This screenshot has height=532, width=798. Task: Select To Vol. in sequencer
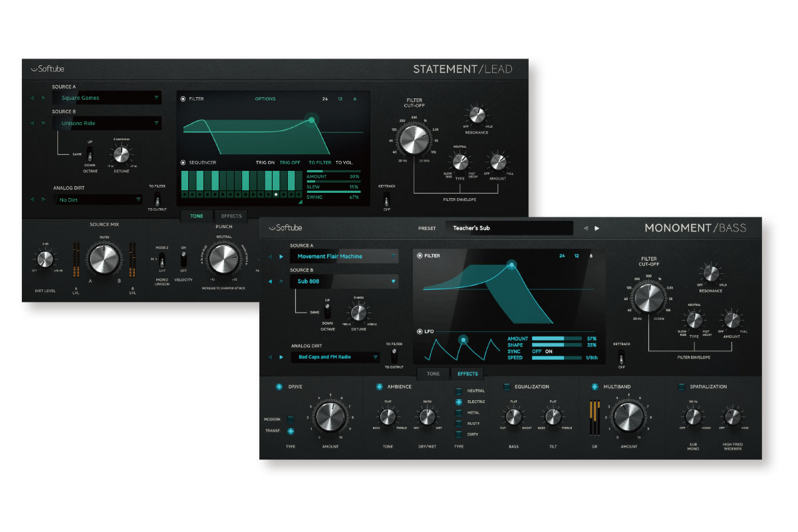[x=344, y=162]
